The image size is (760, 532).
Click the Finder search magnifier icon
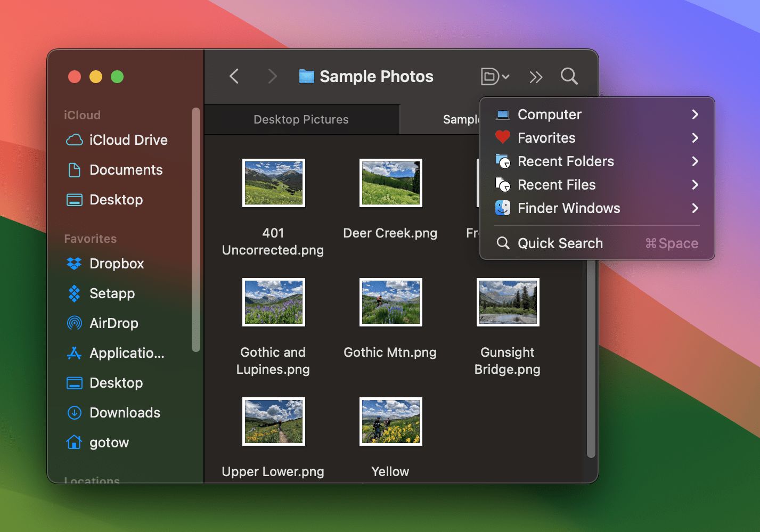[569, 76]
